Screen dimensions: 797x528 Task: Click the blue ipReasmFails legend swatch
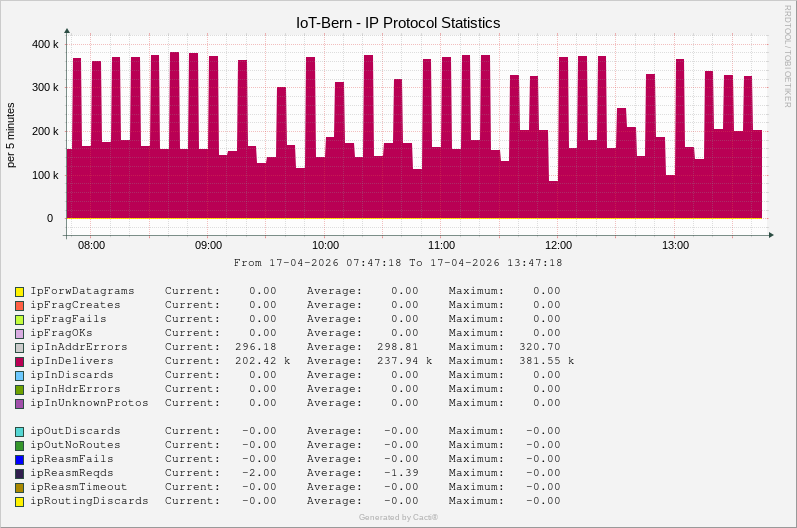[19, 459]
